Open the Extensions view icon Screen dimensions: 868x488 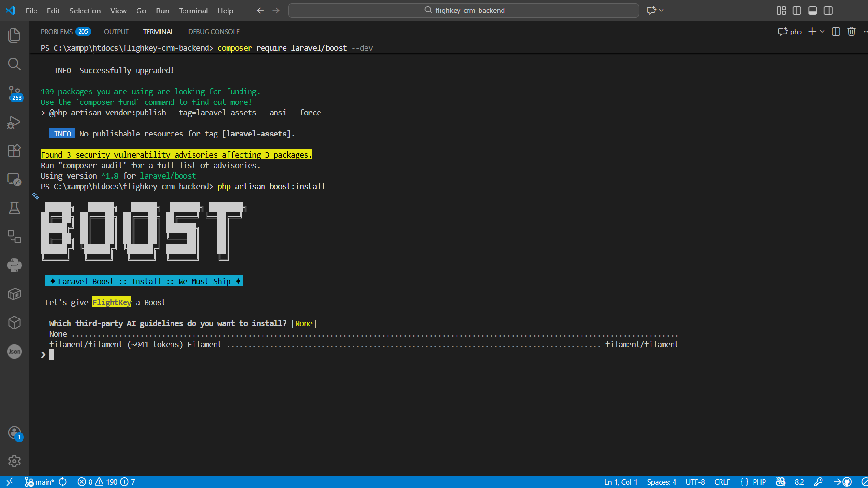point(14,150)
